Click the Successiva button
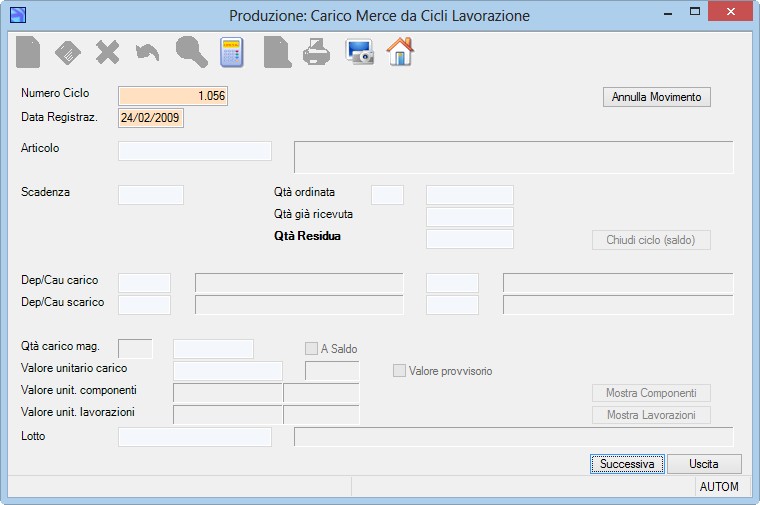This screenshot has height=505, width=760. pyautogui.click(x=627, y=464)
